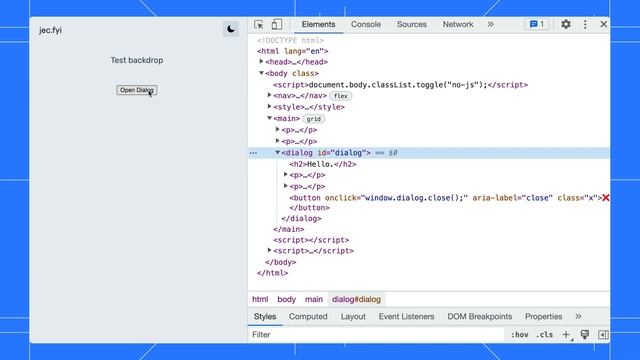The image size is (640, 360).
Task: Toggle the flex badge on nav
Action: click(x=340, y=96)
